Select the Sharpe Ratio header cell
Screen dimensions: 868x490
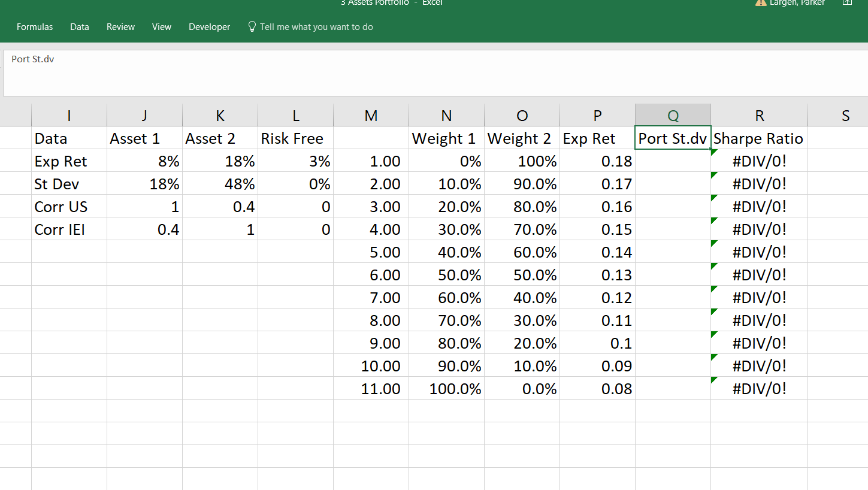click(759, 138)
